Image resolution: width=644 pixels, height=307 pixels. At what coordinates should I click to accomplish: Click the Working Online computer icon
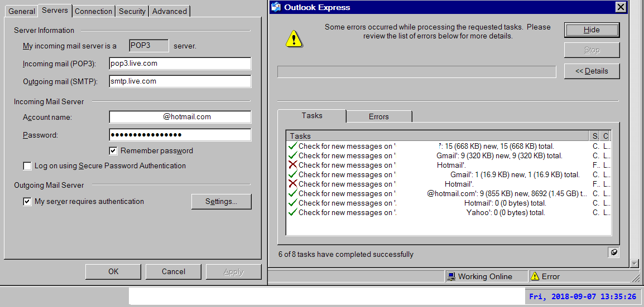tap(451, 276)
